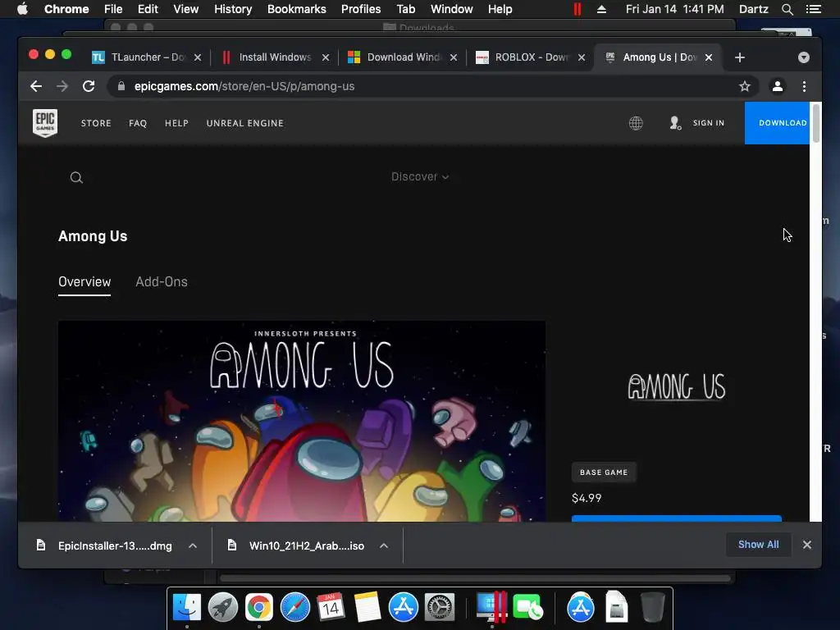
Task: Open the Profiles menu
Action: (x=361, y=9)
